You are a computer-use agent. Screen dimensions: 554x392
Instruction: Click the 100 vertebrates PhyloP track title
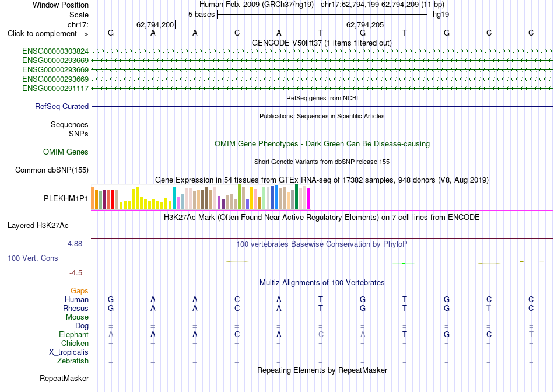(x=322, y=244)
